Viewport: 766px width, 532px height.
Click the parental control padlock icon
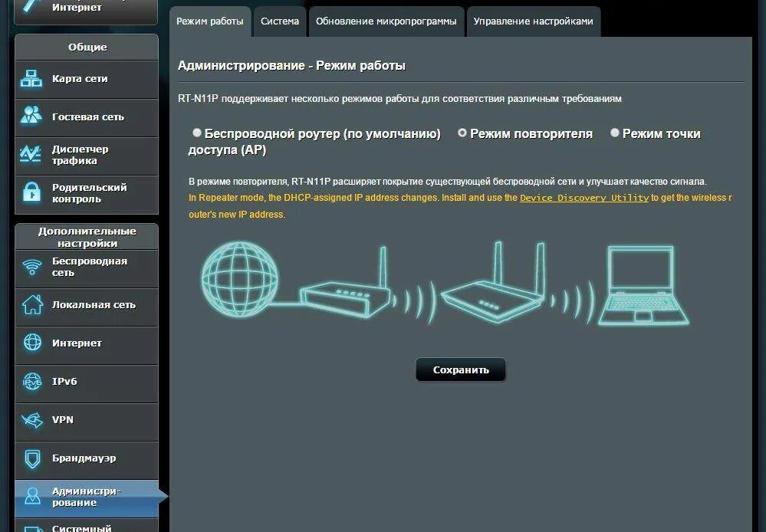point(31,192)
